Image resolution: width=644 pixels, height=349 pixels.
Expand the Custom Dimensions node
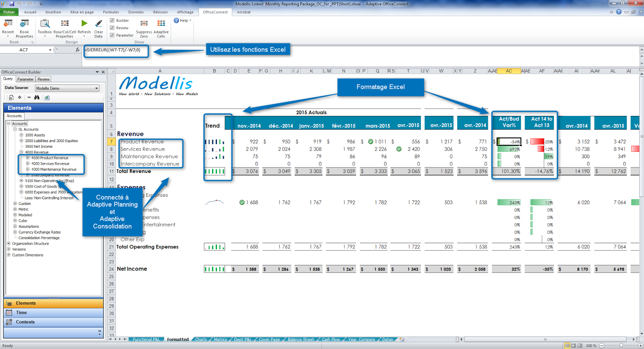(8, 255)
